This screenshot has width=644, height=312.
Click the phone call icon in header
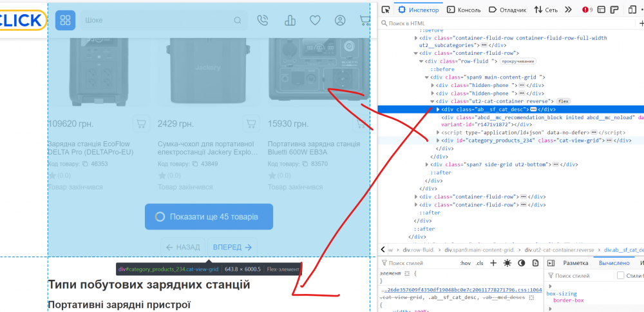(x=263, y=21)
